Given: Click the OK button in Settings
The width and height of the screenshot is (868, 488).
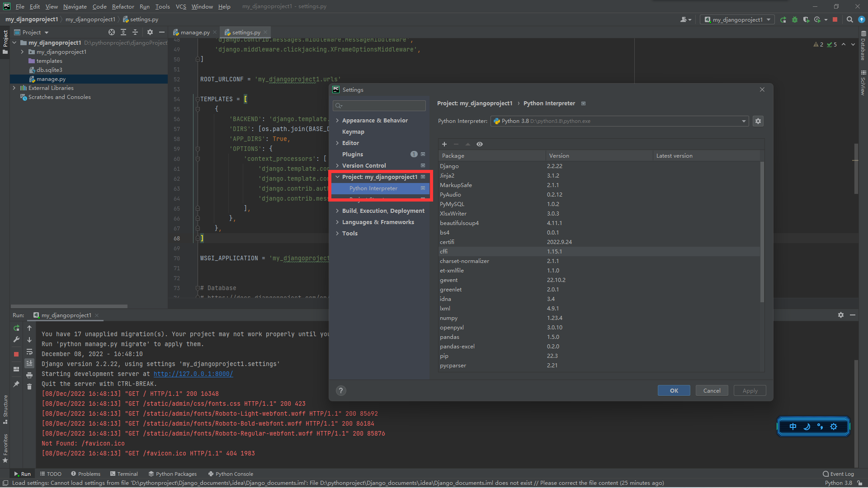Looking at the screenshot, I should 674,390.
